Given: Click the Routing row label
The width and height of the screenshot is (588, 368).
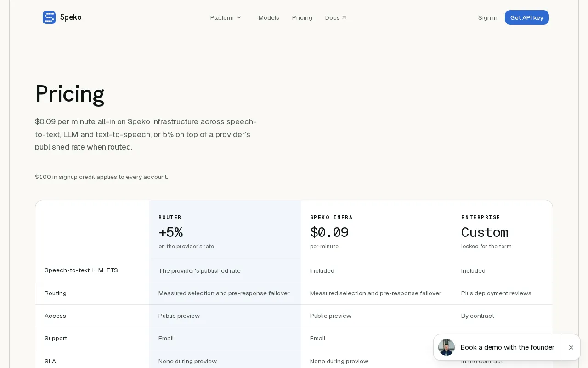Looking at the screenshot, I should coord(56,293).
